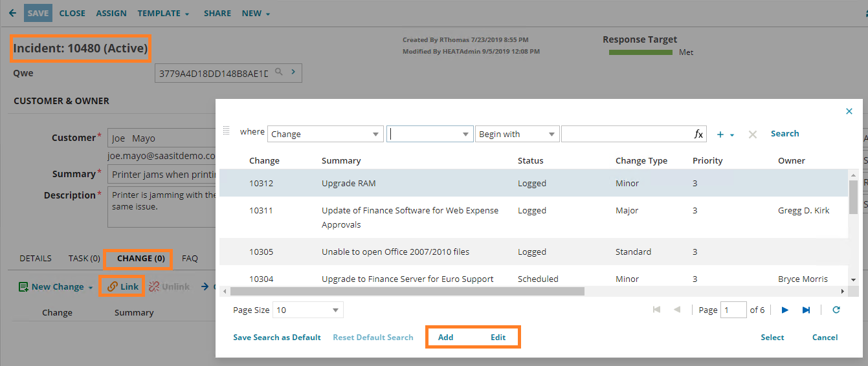Click the fx expression icon
868x366 pixels.
pyautogui.click(x=698, y=135)
